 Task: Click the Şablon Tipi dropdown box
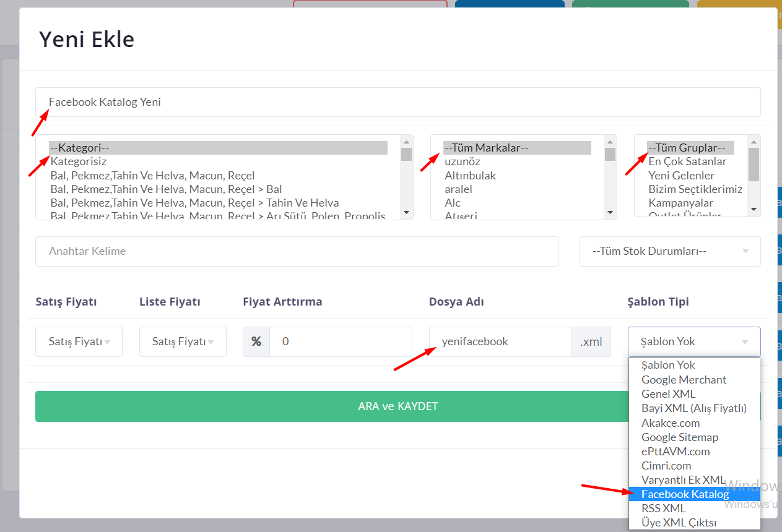click(694, 341)
